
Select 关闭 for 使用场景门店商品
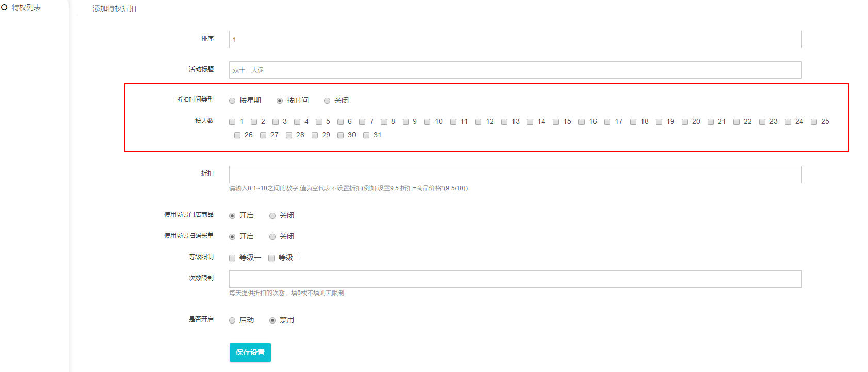tap(272, 216)
